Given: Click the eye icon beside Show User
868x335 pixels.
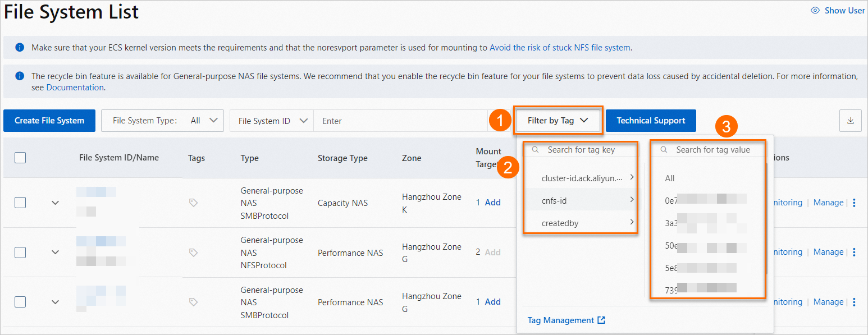Looking at the screenshot, I should [x=815, y=11].
